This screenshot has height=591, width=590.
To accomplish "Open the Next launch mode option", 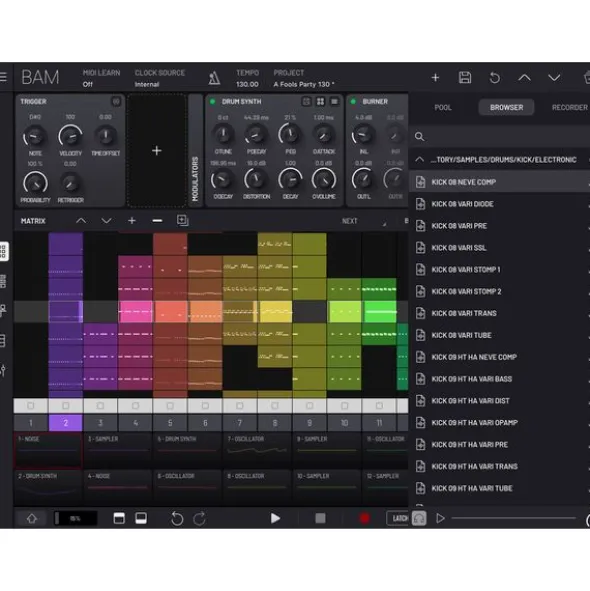I will tap(349, 221).
